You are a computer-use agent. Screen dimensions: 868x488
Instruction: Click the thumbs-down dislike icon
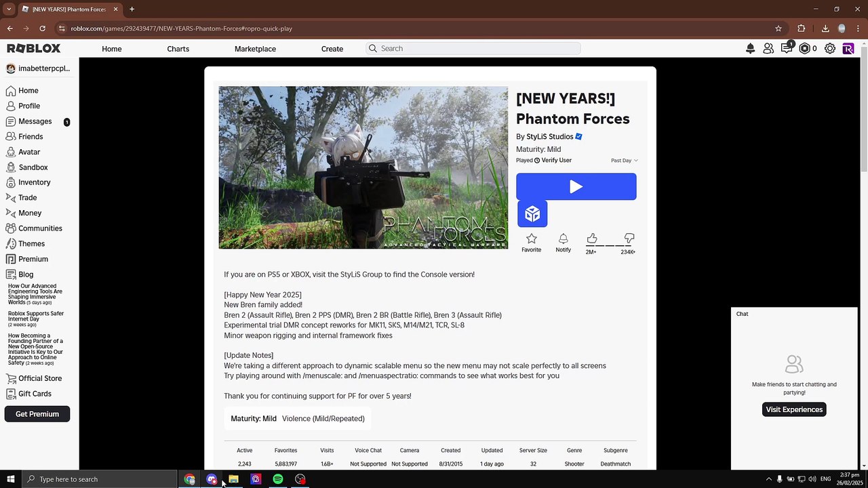click(629, 239)
